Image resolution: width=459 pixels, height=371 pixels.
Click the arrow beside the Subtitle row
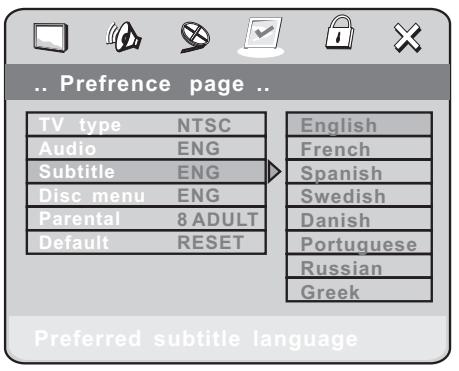(274, 172)
